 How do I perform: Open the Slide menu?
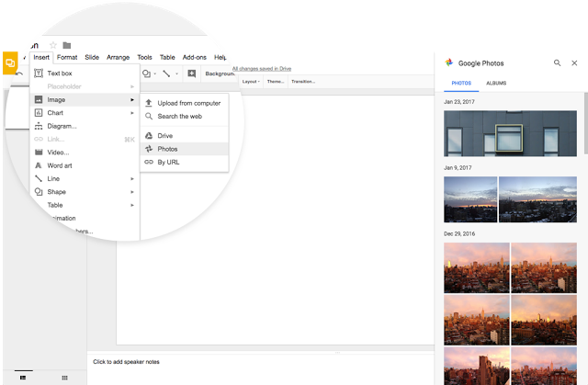coord(92,57)
